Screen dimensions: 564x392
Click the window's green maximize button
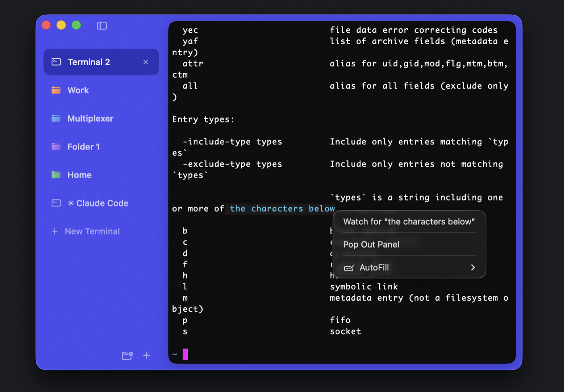coord(76,25)
